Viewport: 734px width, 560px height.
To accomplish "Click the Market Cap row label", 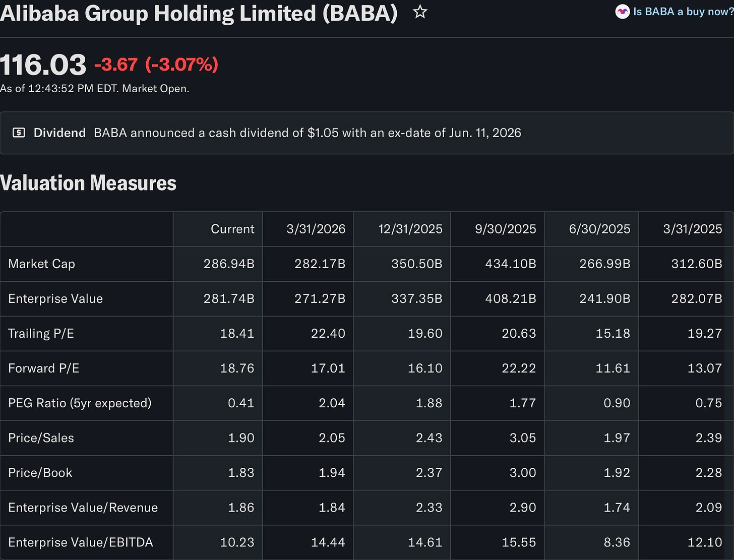I will point(42,264).
